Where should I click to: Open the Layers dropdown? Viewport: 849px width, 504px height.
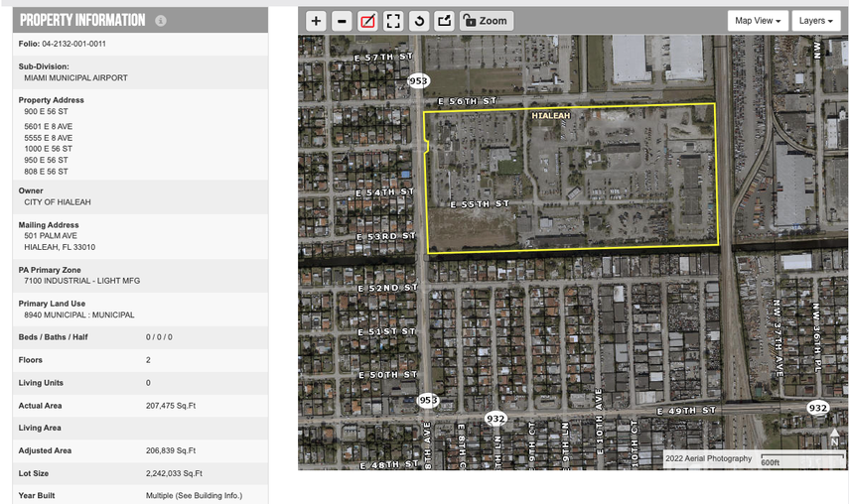(816, 21)
